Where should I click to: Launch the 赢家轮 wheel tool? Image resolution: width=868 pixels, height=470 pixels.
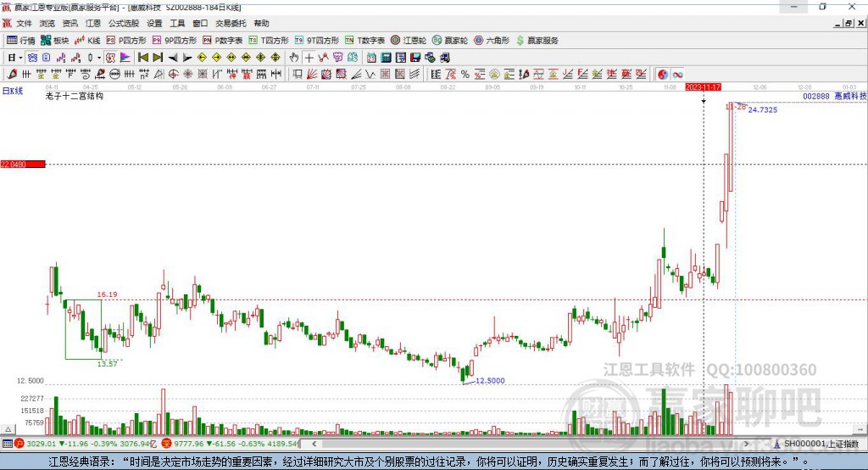click(450, 41)
